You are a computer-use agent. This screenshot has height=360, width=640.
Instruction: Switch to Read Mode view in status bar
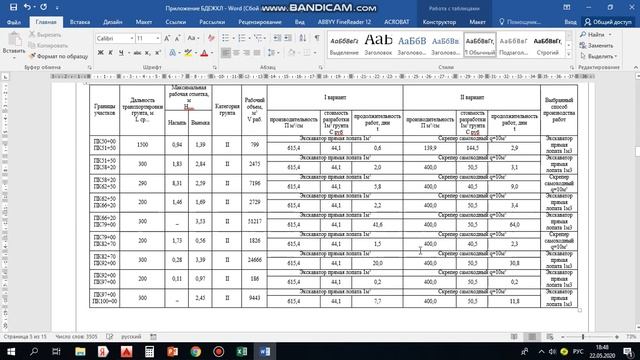(x=514, y=337)
